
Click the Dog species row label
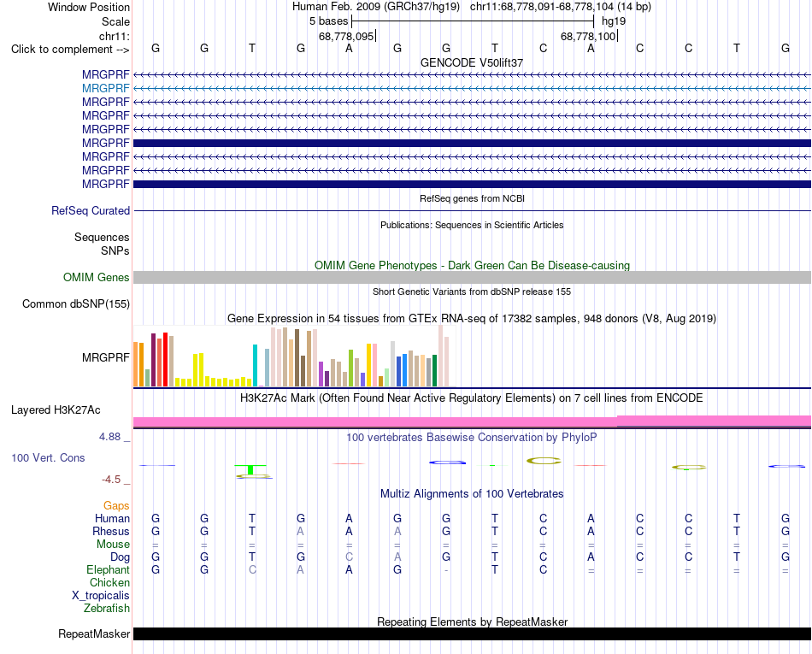[120, 557]
